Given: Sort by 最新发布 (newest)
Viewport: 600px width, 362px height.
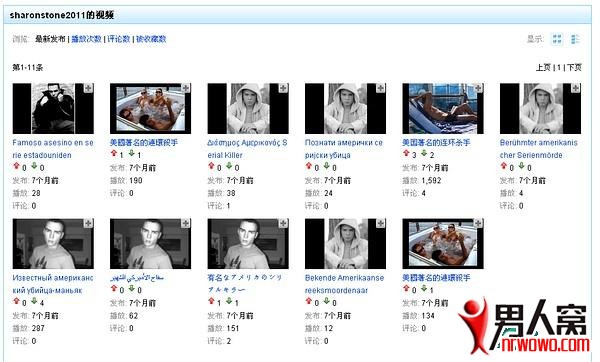Looking at the screenshot, I should [50, 39].
